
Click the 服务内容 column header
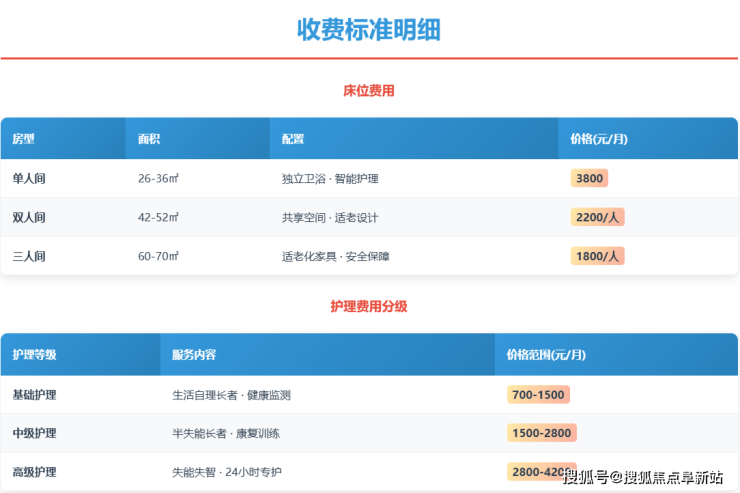click(194, 355)
